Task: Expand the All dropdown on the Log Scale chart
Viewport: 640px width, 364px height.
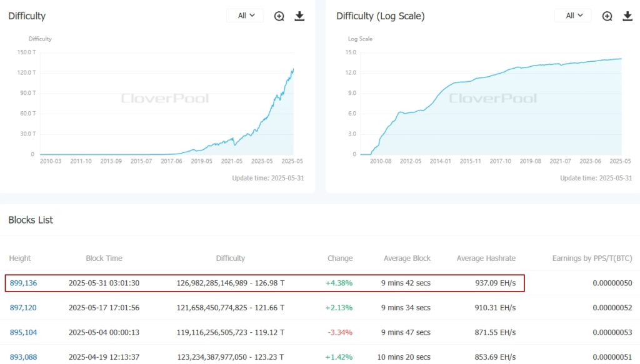Action: click(x=572, y=16)
